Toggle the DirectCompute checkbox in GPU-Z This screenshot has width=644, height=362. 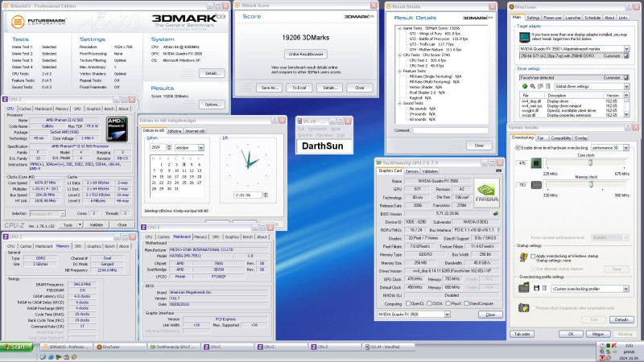point(466,304)
